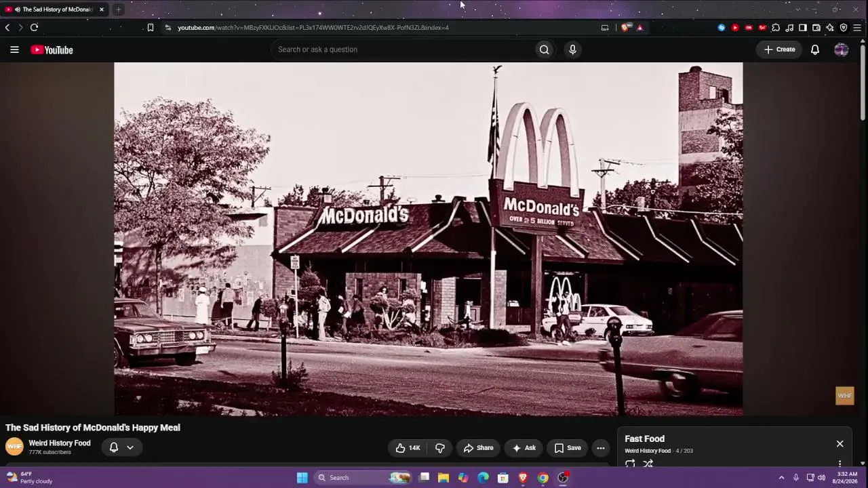Image resolution: width=868 pixels, height=488 pixels.
Task: Open the tab search dropdown chevron
Action: pos(797,9)
